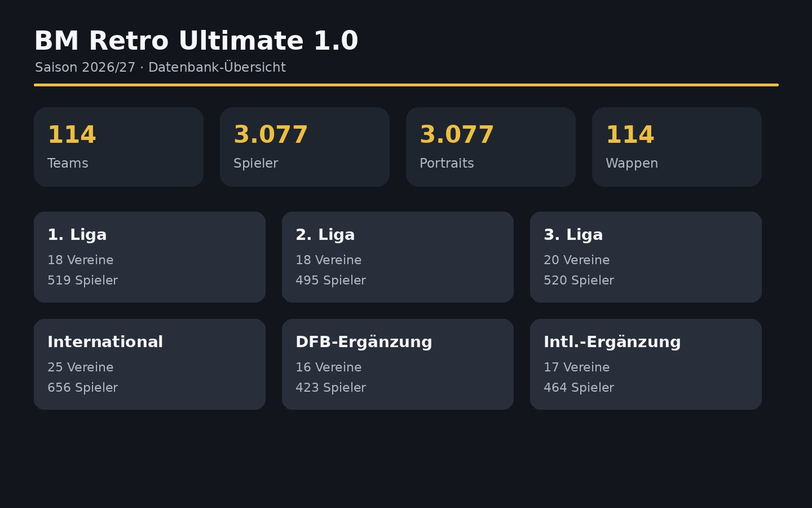Click 464 Spieler in the Intl.-Ergänzung card
812x508 pixels.
pos(579,388)
